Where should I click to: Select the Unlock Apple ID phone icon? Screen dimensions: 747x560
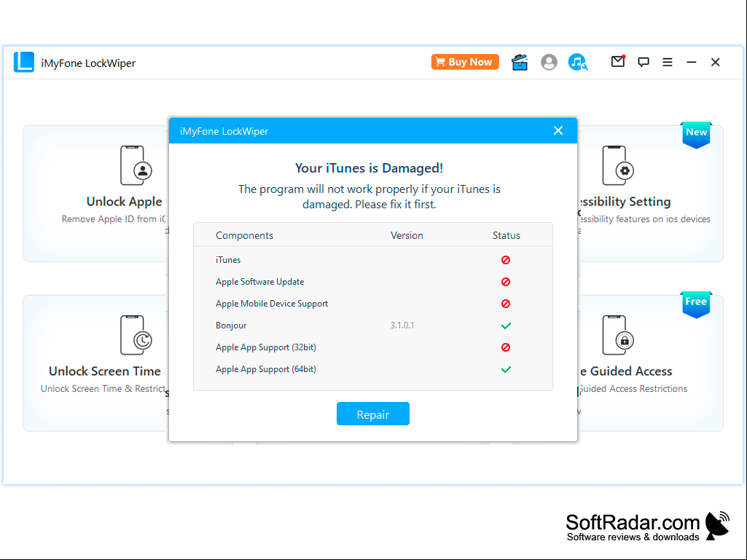[x=136, y=165]
